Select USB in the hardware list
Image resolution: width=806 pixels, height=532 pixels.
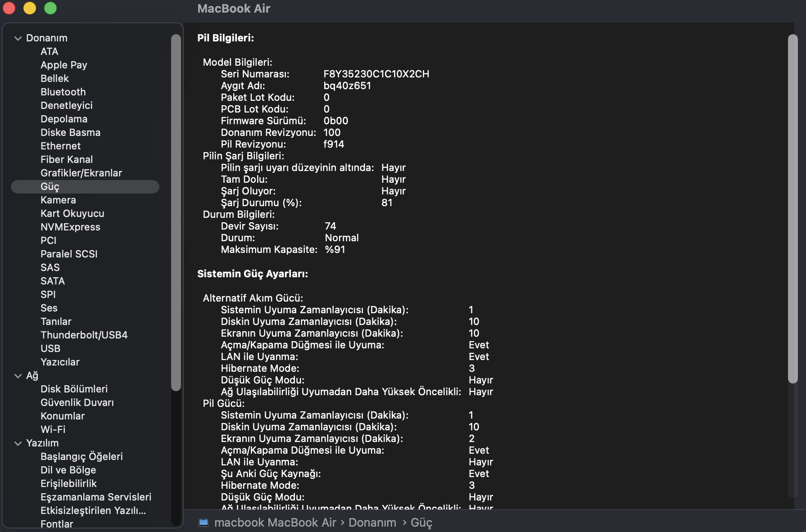50,349
